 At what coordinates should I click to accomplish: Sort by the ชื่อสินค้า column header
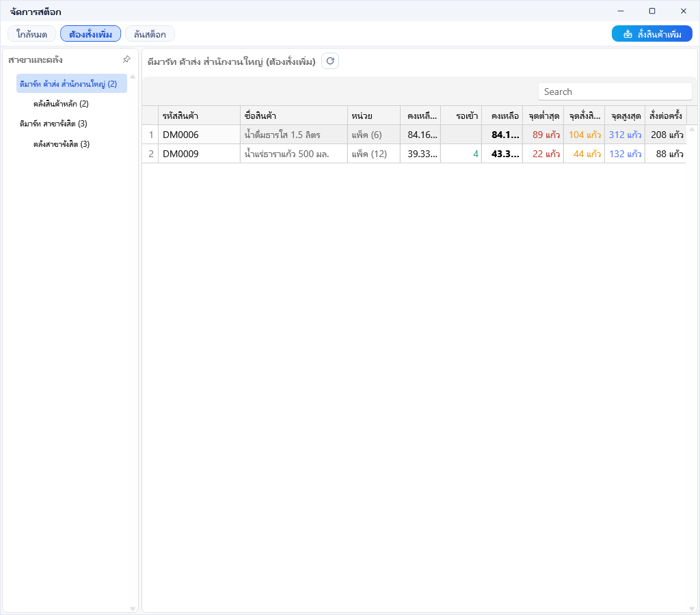[x=294, y=115]
